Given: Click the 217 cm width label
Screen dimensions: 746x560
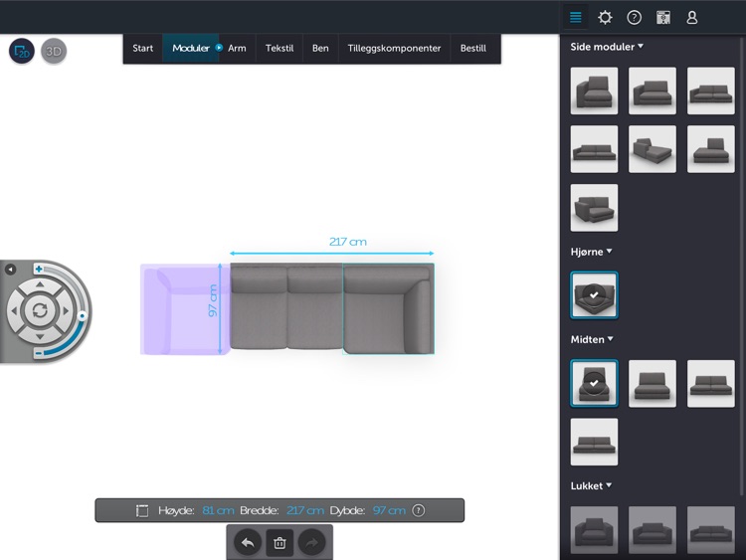Looking at the screenshot, I should point(348,242).
